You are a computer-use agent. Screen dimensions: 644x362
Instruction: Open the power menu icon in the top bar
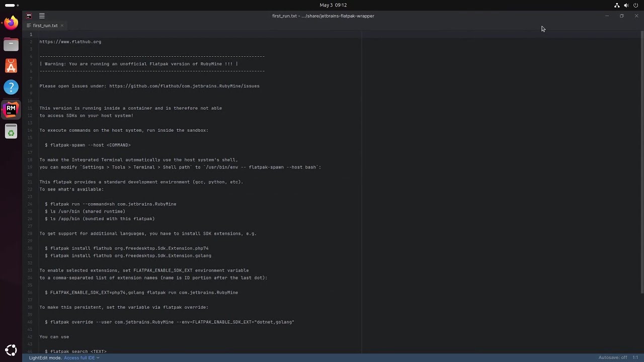tap(635, 5)
